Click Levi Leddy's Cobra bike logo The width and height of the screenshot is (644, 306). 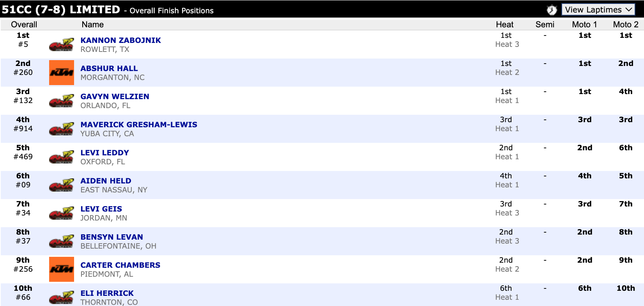point(61,157)
